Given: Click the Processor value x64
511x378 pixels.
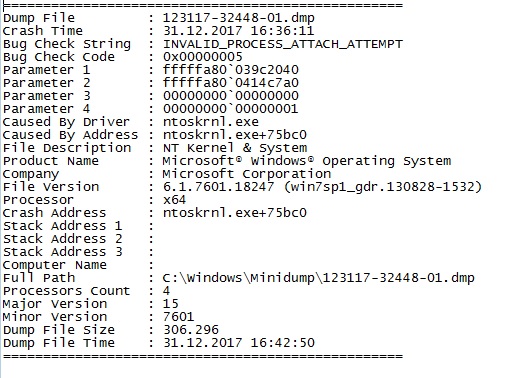Looking at the screenshot, I should coord(174,200).
